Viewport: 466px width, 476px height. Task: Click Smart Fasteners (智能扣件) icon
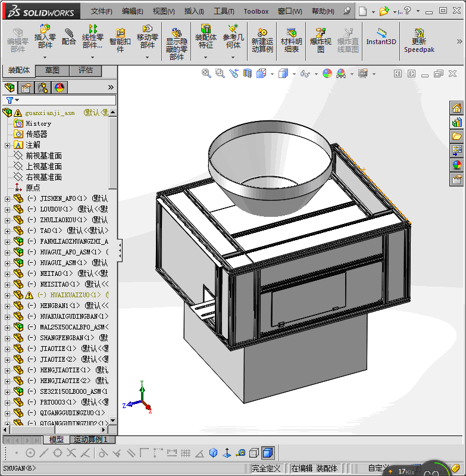click(x=120, y=40)
